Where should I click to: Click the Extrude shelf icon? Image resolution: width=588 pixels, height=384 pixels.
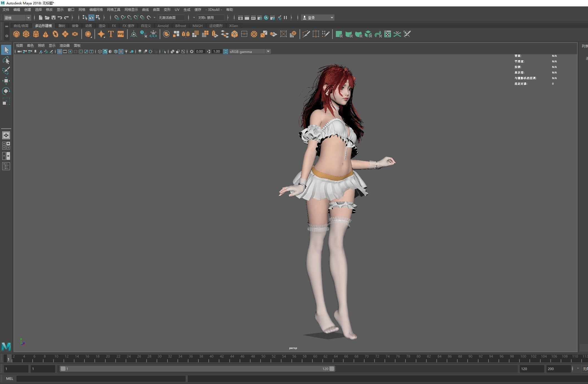click(x=215, y=34)
